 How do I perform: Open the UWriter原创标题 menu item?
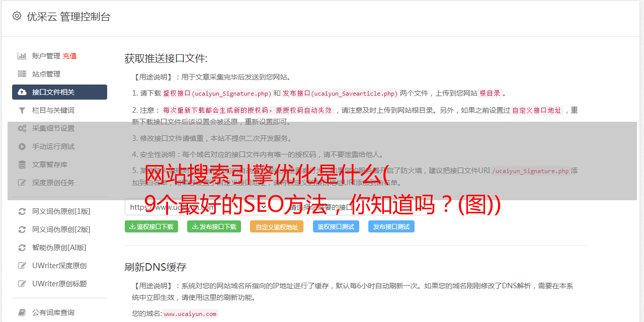(x=59, y=284)
